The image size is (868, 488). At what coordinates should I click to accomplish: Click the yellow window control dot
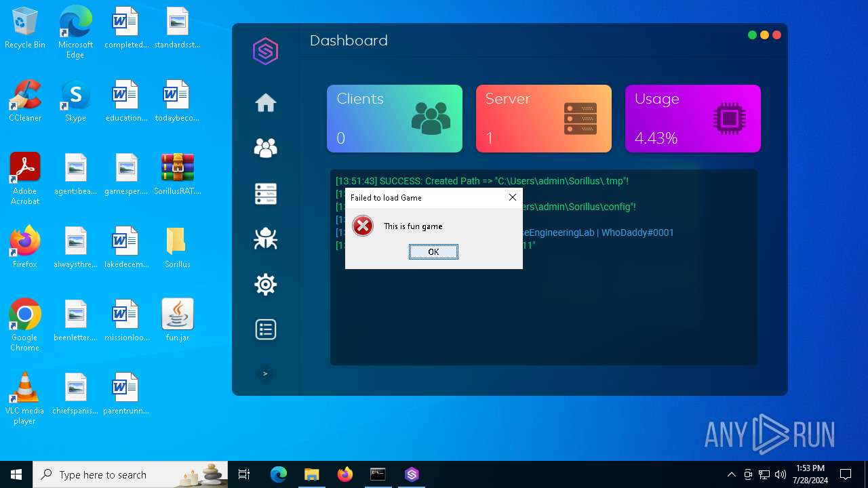point(764,35)
